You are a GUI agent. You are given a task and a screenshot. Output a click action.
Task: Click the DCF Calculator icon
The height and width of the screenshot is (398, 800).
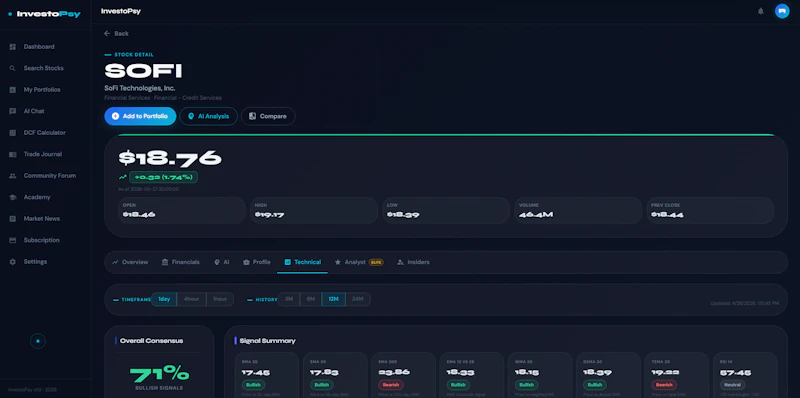[13, 133]
